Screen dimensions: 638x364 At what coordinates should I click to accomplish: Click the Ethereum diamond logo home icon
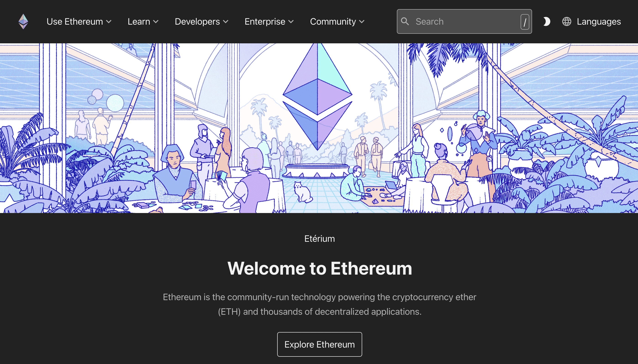pyautogui.click(x=23, y=21)
